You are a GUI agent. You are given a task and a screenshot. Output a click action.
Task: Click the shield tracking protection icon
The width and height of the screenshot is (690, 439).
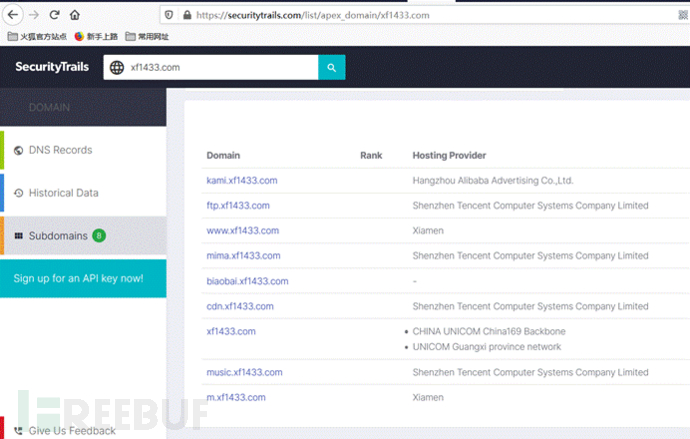pos(169,15)
